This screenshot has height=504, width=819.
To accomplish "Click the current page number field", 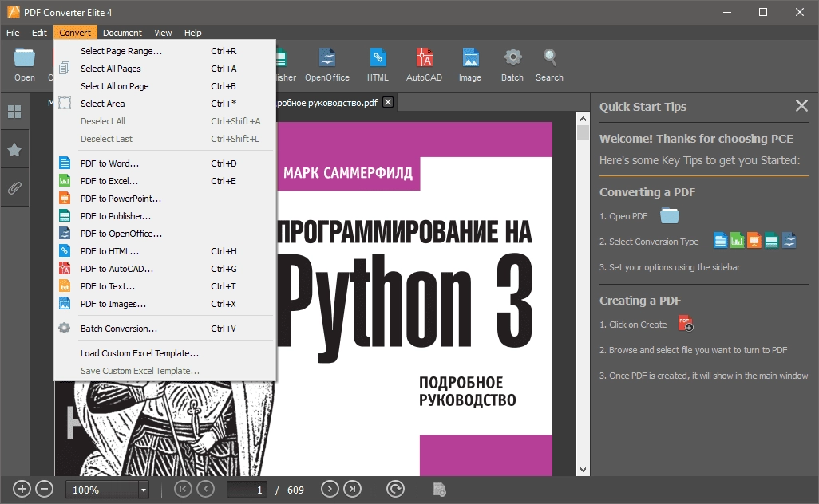I will click(247, 490).
